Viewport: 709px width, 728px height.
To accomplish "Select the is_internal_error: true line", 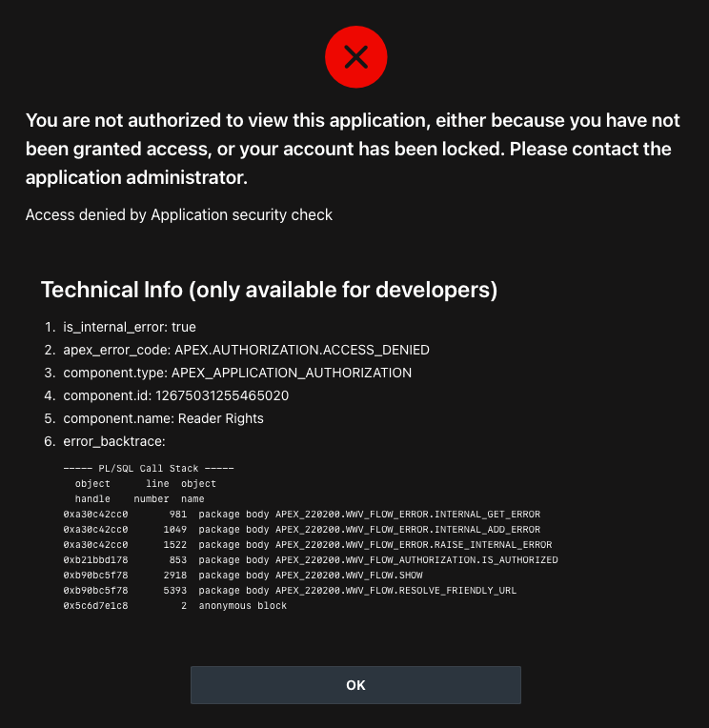I will (x=130, y=327).
